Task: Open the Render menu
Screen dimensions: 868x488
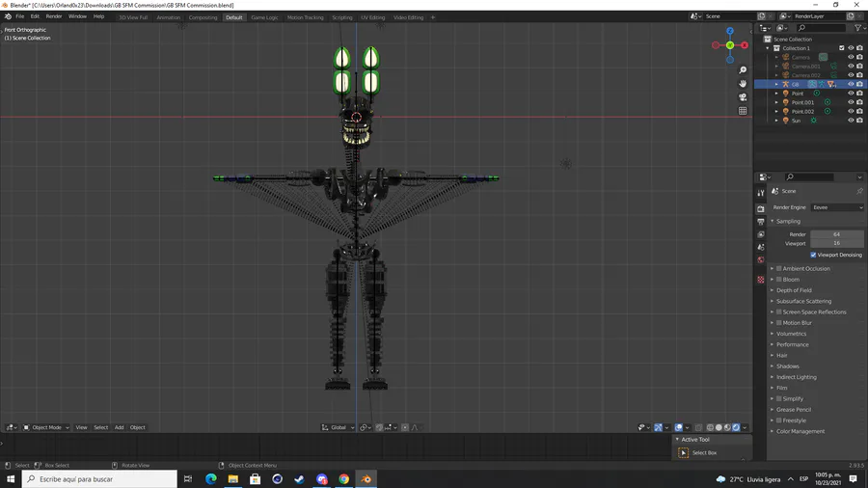Action: point(54,16)
